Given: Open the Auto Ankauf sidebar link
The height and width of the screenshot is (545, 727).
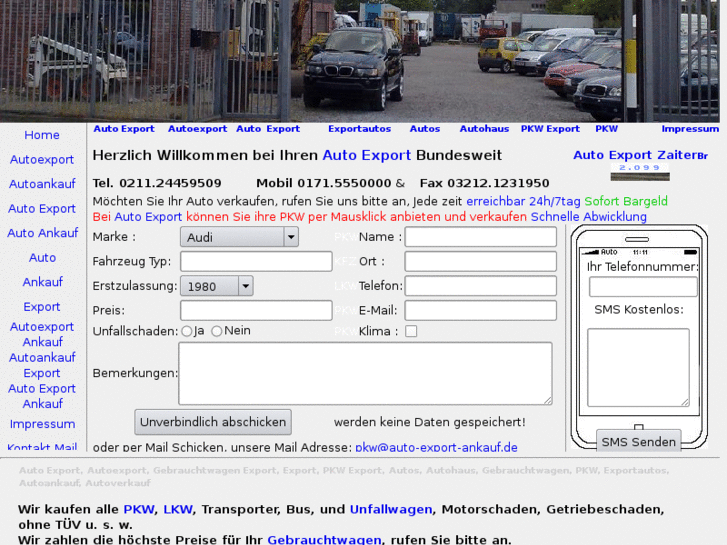Looking at the screenshot, I should [42, 233].
